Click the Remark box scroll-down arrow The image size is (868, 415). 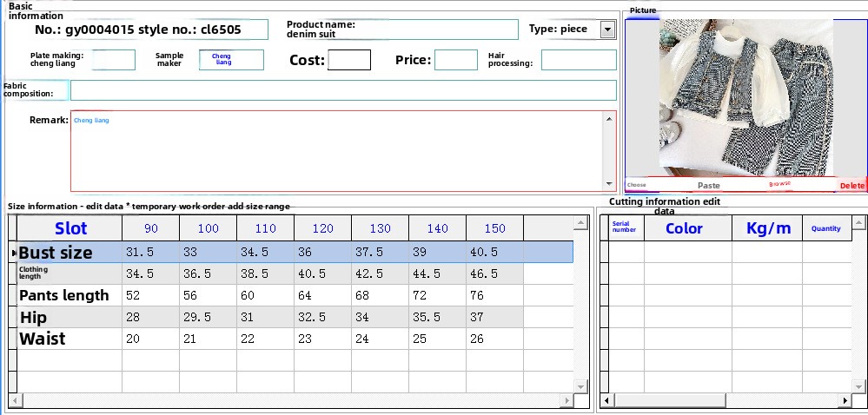point(609,184)
